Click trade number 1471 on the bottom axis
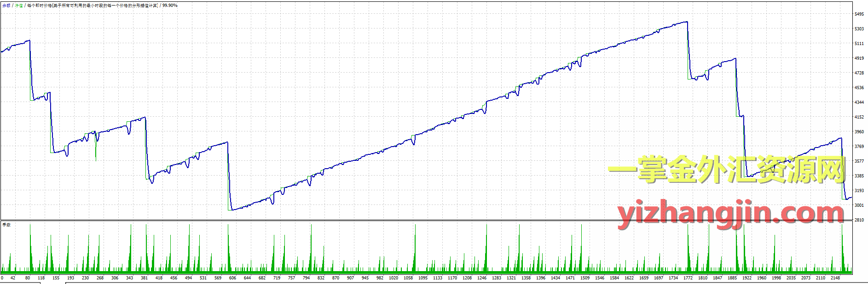This screenshot has height=284, width=868. click(570, 278)
